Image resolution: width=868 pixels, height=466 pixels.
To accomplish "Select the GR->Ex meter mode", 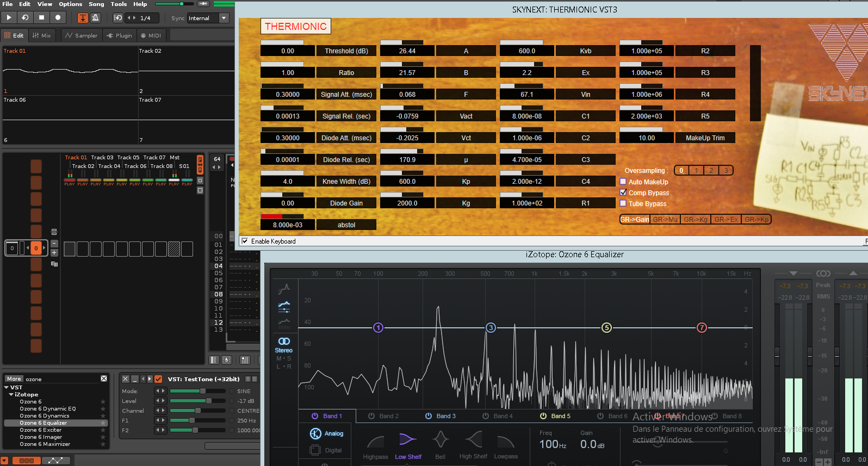I will tap(727, 220).
